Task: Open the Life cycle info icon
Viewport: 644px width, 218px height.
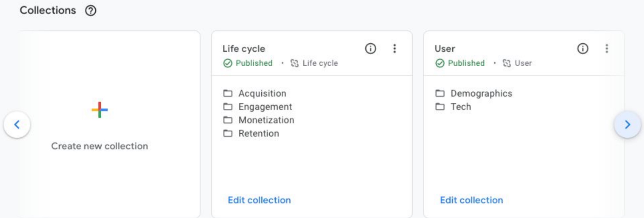Action: coord(370,48)
